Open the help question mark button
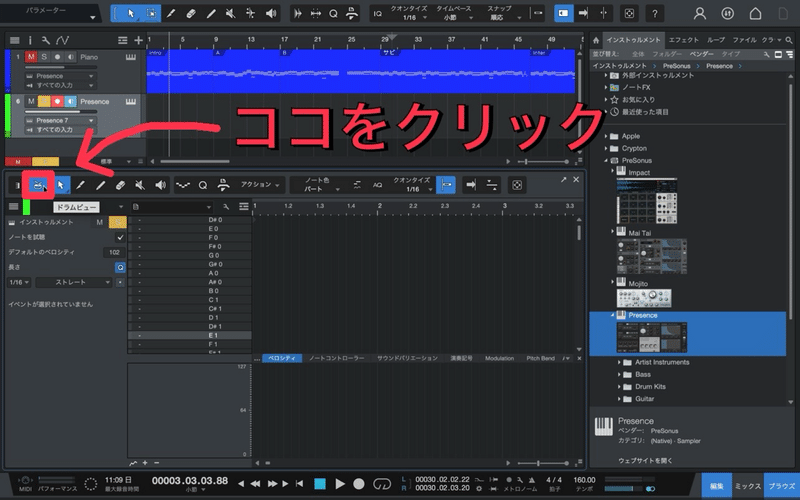The image size is (800, 500). 655,14
